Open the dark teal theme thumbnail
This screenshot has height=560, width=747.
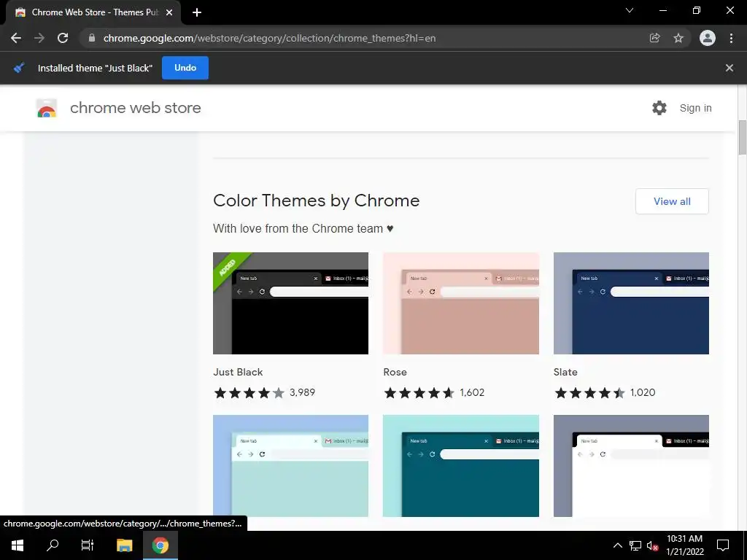pos(461,466)
